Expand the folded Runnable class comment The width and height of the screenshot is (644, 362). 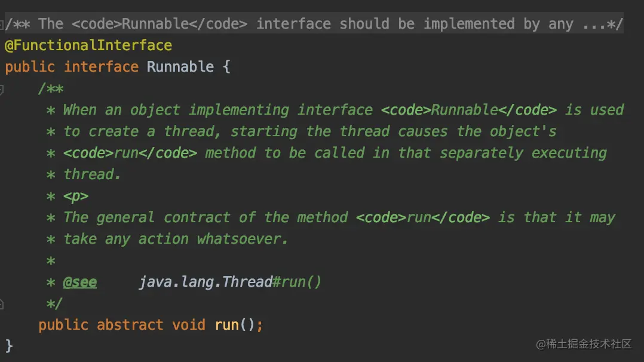coord(2,24)
